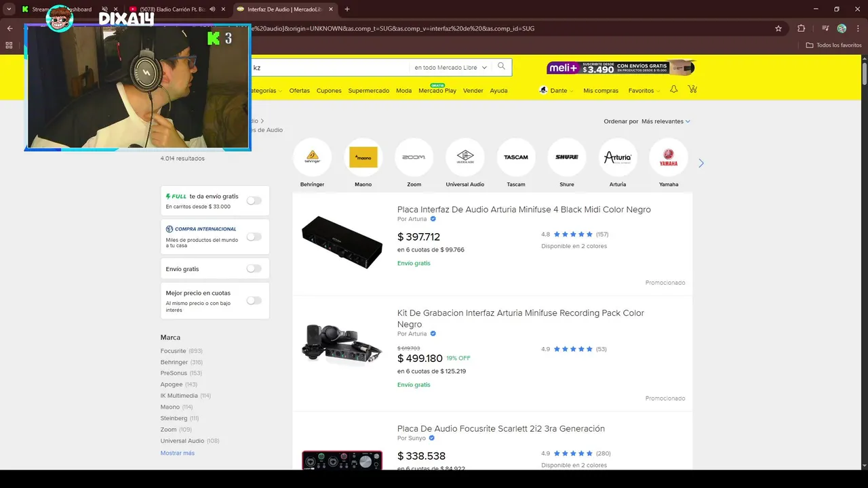Open a new tab with plus button
Screen dimensions: 868x488
coord(347,9)
